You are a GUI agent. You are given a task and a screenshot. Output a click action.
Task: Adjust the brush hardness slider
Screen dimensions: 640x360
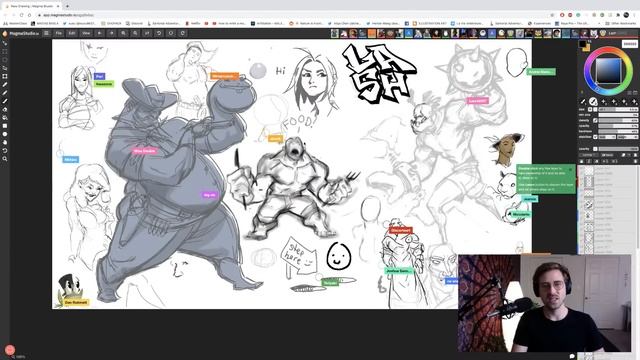[618, 131]
